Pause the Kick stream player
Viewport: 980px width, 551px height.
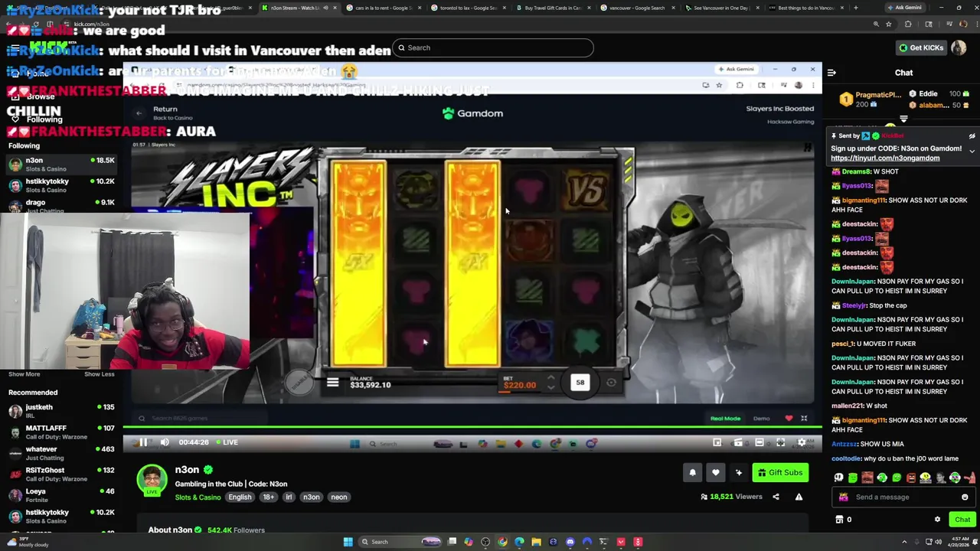click(x=143, y=442)
